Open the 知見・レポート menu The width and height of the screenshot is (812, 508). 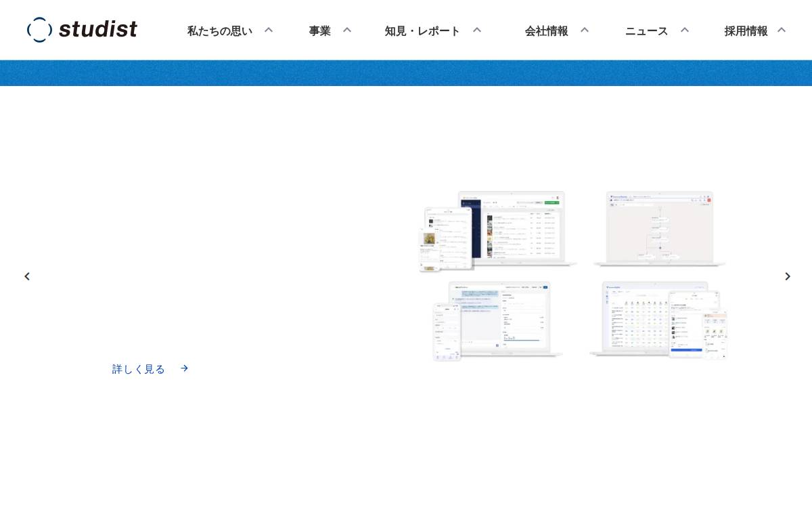point(422,30)
